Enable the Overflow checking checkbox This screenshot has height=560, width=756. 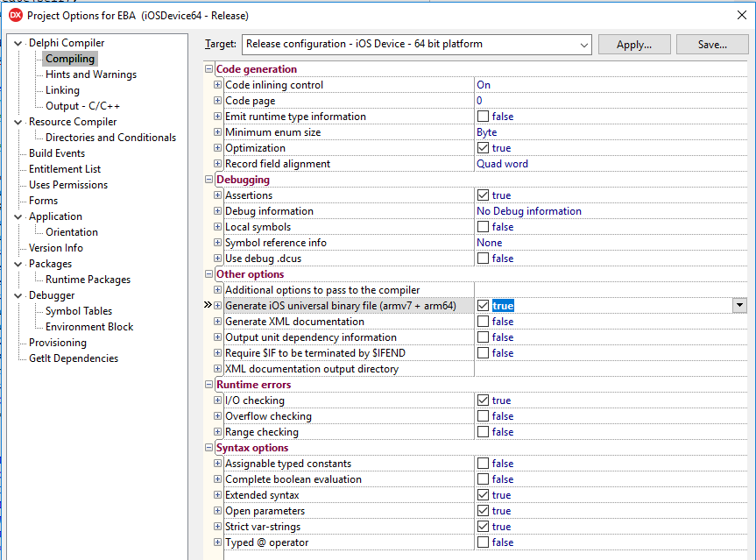[x=483, y=416]
